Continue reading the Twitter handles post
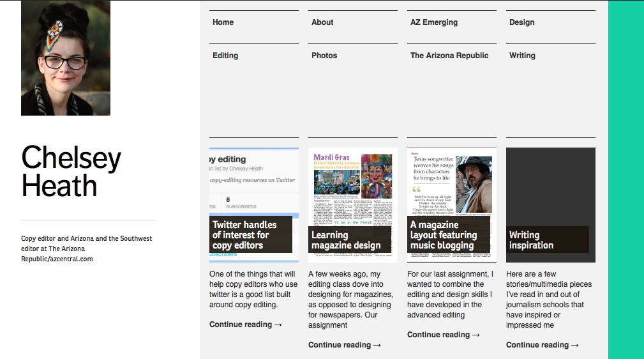This screenshot has height=359, width=644. 246,325
